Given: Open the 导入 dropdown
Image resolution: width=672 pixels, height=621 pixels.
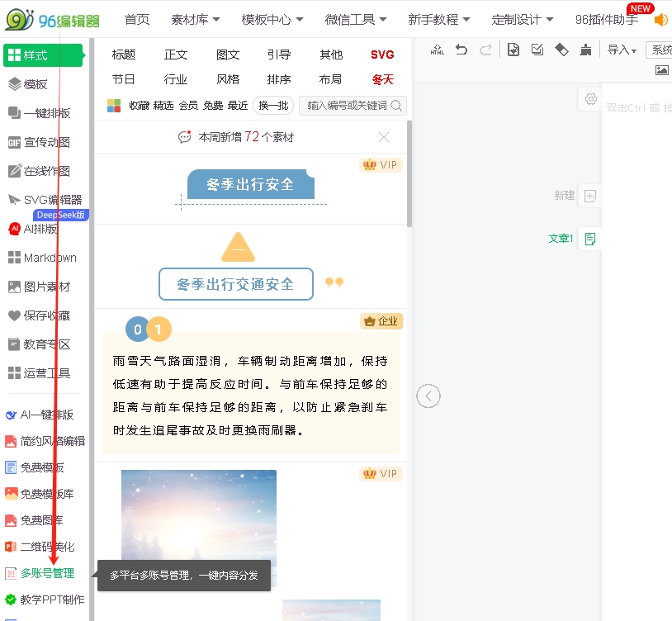Looking at the screenshot, I should click(622, 50).
